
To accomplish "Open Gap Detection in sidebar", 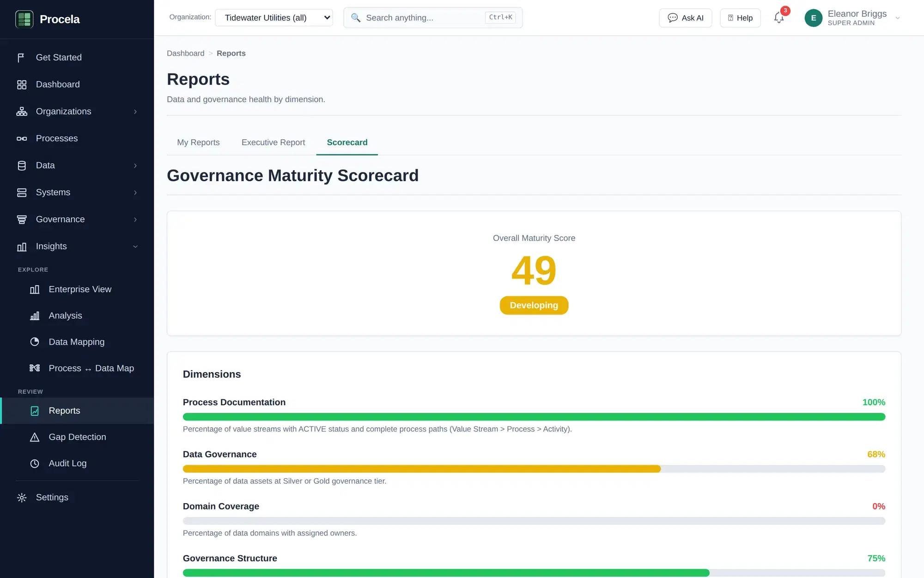I will click(x=77, y=437).
